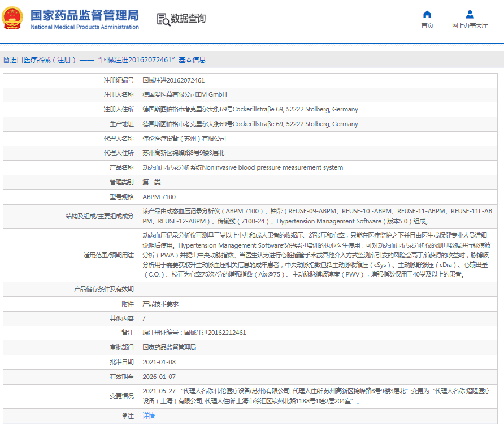This screenshot has height=427, width=504.
Task: Open 网上办事大厅 text label
Action: tap(470, 25)
